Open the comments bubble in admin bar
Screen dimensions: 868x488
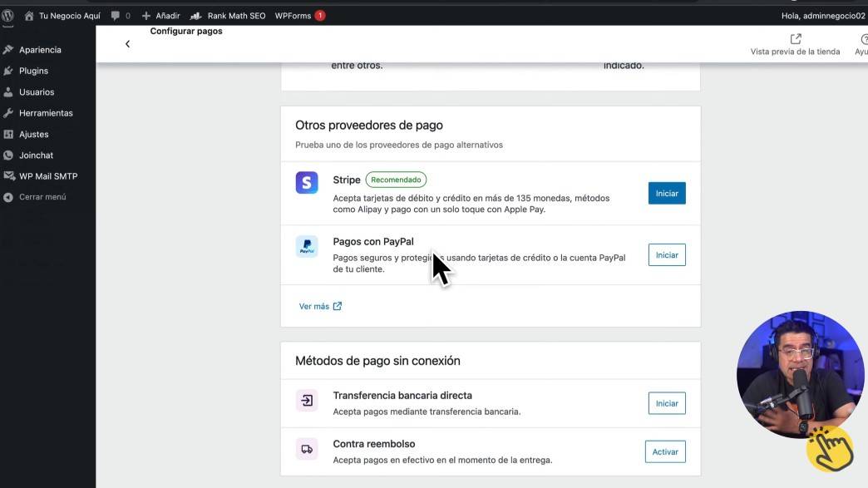(x=120, y=16)
